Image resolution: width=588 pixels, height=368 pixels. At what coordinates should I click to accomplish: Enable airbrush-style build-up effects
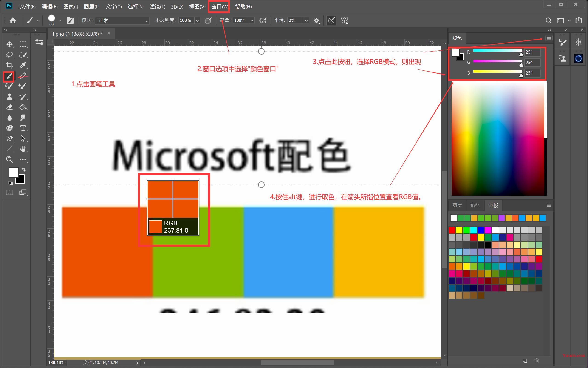pos(263,20)
